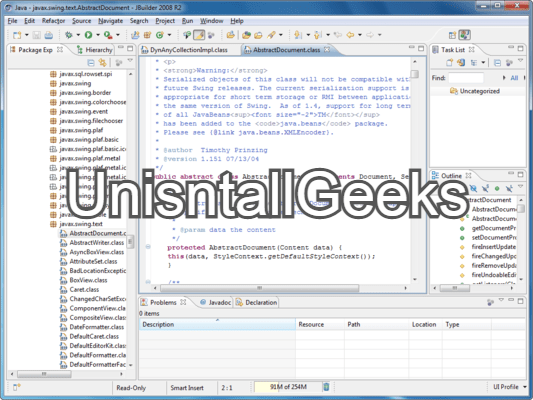Image resolution: width=533 pixels, height=400 pixels.
Task: Toggle Hide Static Members in Outline
Action: pyautogui.click(x=485, y=188)
